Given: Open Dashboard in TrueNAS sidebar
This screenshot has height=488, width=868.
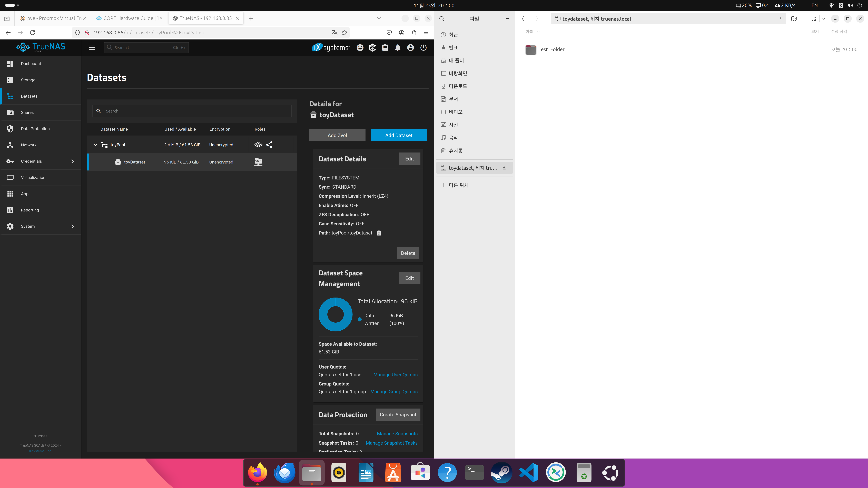Looking at the screenshot, I should pyautogui.click(x=41, y=64).
